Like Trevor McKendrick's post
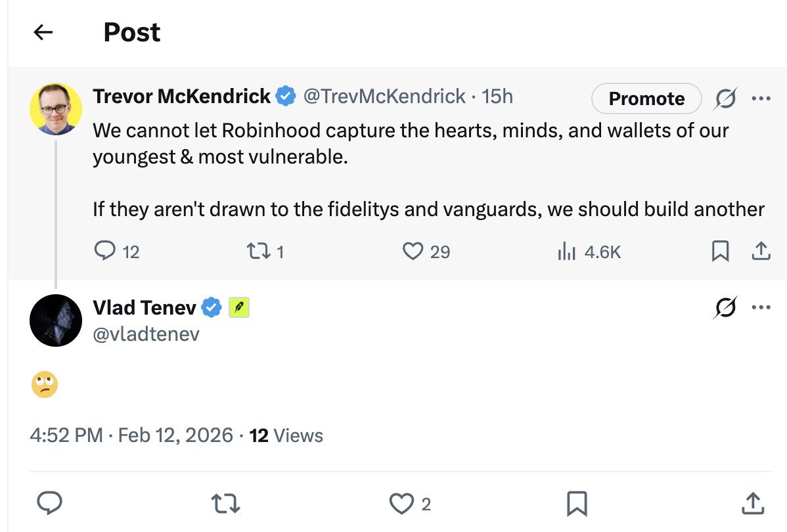Viewport: 787px width, 532px height. pyautogui.click(x=413, y=251)
